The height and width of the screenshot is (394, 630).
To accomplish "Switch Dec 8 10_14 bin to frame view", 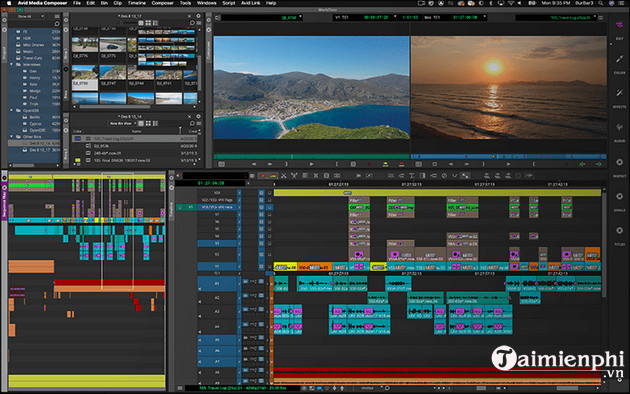I will [x=148, y=123].
